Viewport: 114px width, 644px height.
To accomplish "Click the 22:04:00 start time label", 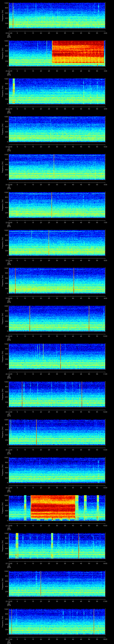I will [9, 147].
